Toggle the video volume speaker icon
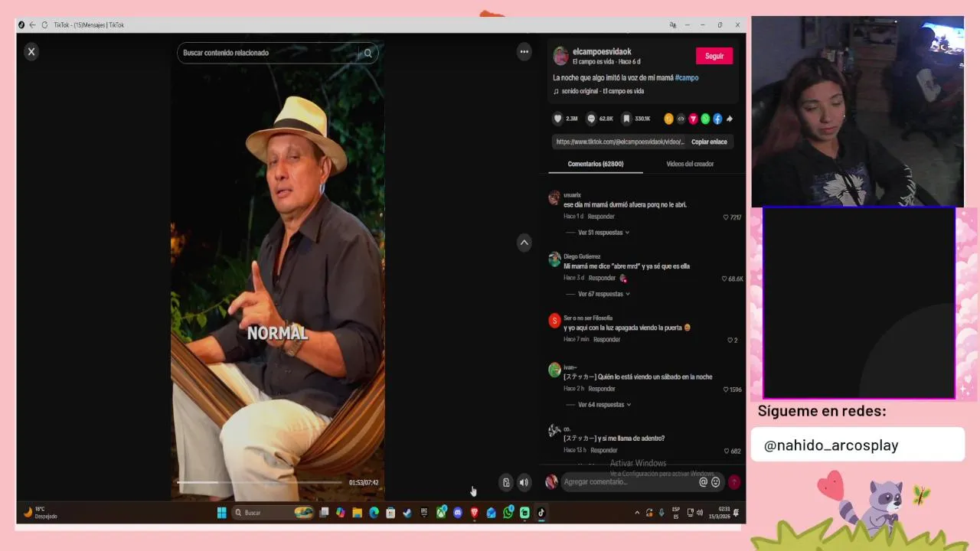The width and height of the screenshot is (980, 551). pyautogui.click(x=524, y=482)
